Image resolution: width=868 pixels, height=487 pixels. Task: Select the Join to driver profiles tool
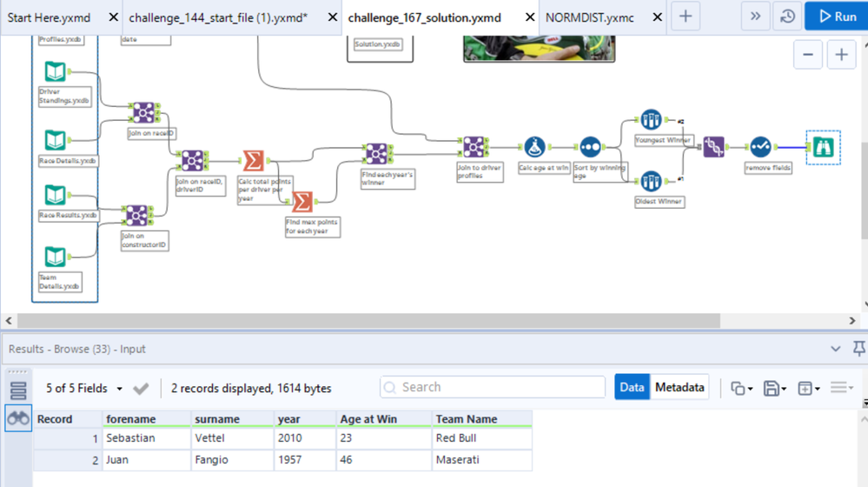click(474, 147)
